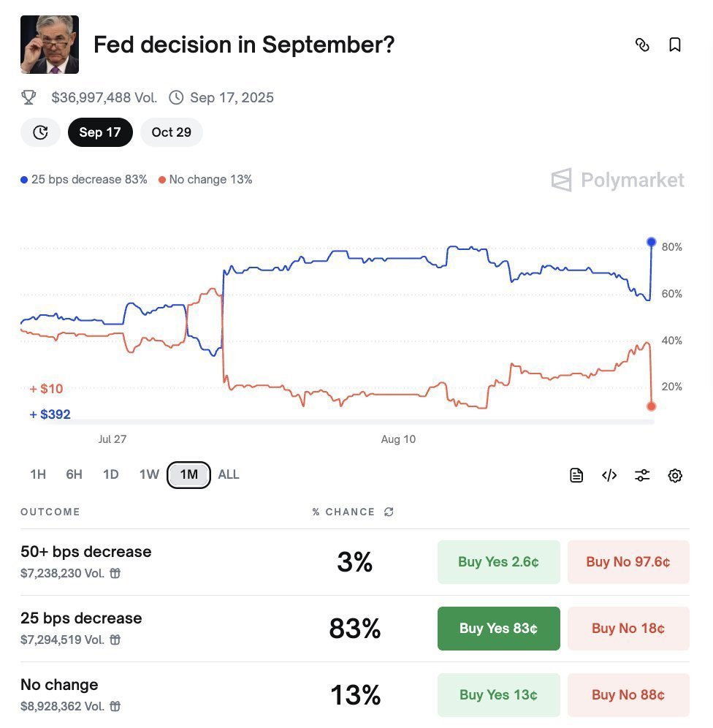This screenshot has width=713, height=728.
Task: Click the blue endpoint dot on chart
Action: point(652,242)
